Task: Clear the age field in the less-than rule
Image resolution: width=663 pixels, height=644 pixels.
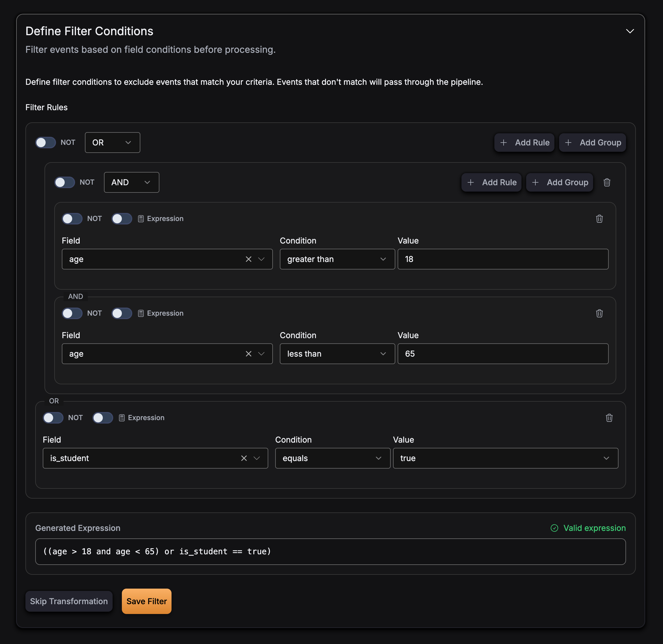Action: click(248, 354)
